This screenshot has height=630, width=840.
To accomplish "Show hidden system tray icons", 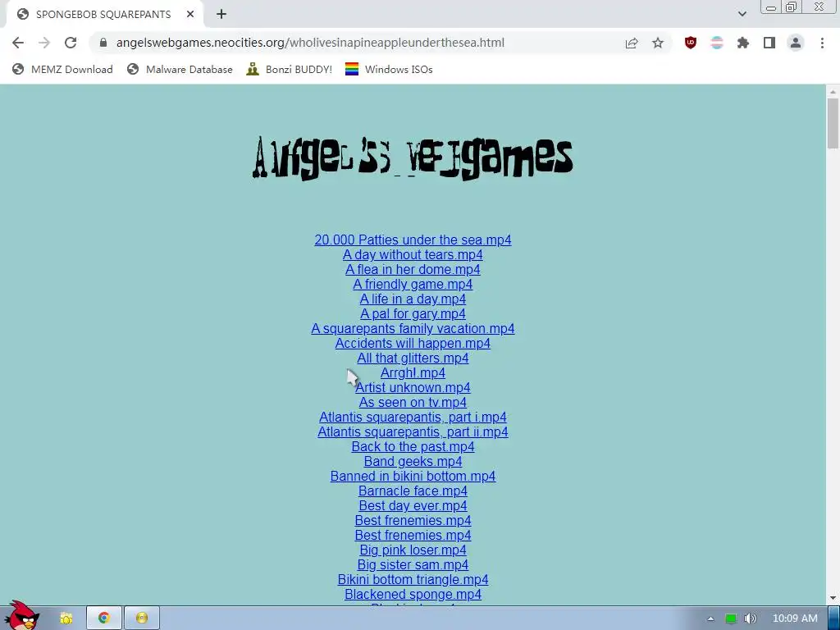I will (710, 619).
